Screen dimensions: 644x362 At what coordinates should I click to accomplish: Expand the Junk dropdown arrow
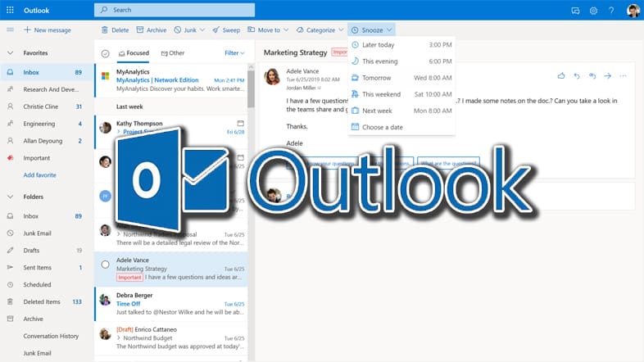pos(202,30)
